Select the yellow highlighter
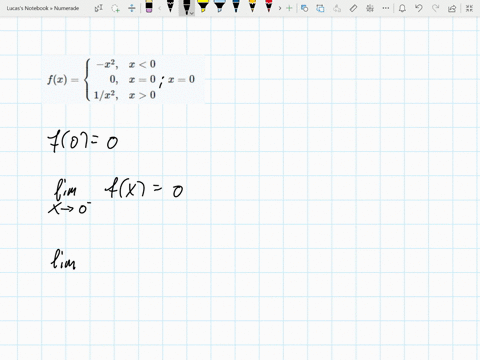480x360 pixels. (203, 6)
